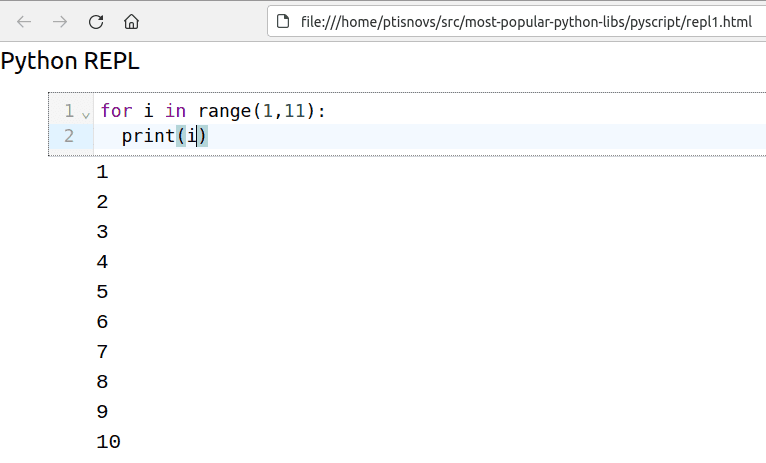The width and height of the screenshot is (766, 463).
Task: Click output line showing 9
Action: click(102, 412)
